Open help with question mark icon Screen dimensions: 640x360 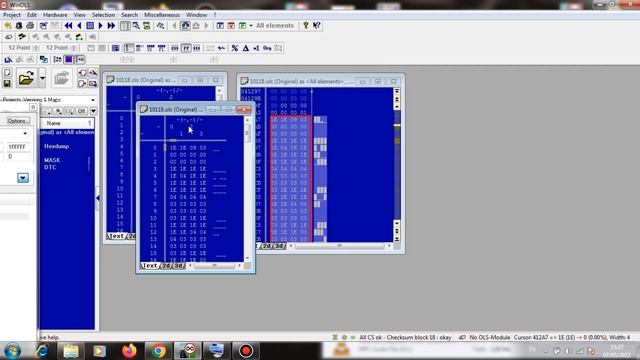pyautogui.click(x=306, y=25)
